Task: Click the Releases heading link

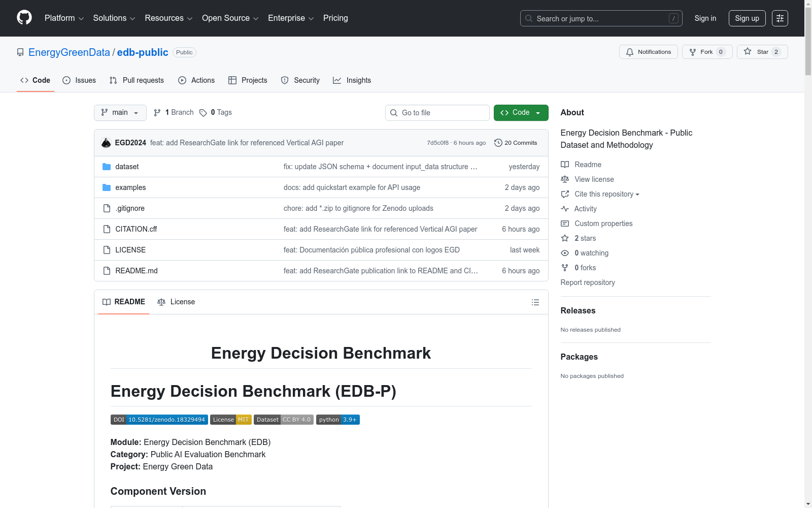Action: [578, 310]
